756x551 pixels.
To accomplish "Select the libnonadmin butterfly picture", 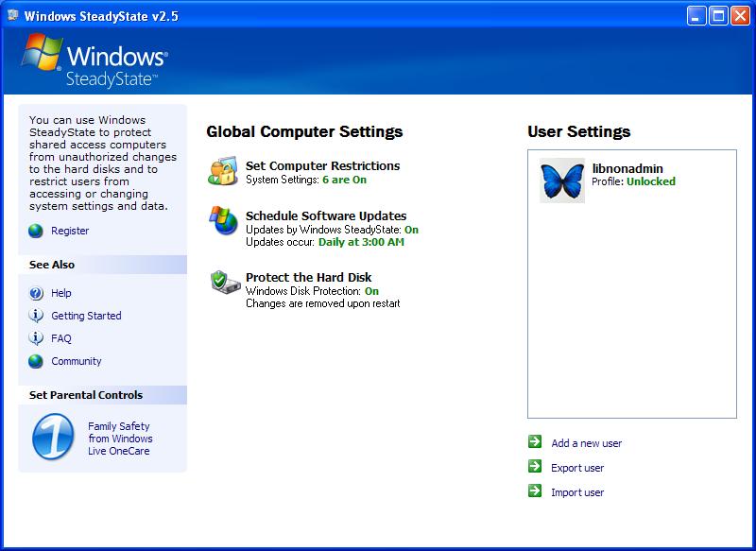I will [x=562, y=181].
